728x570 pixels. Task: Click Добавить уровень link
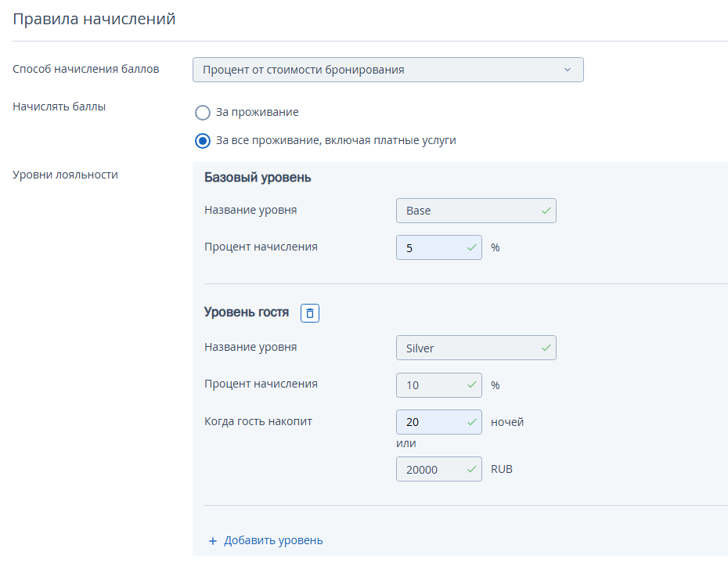coord(273,541)
